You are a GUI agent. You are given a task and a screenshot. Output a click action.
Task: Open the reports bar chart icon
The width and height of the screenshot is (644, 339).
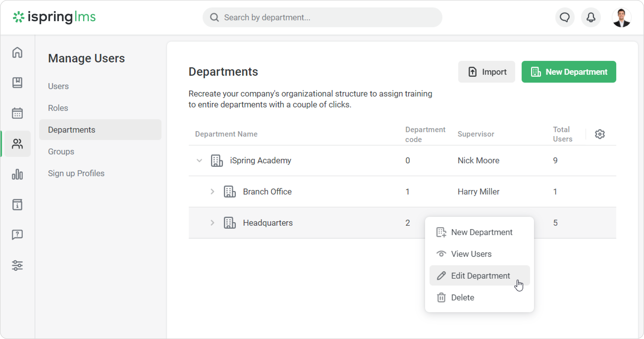(17, 174)
